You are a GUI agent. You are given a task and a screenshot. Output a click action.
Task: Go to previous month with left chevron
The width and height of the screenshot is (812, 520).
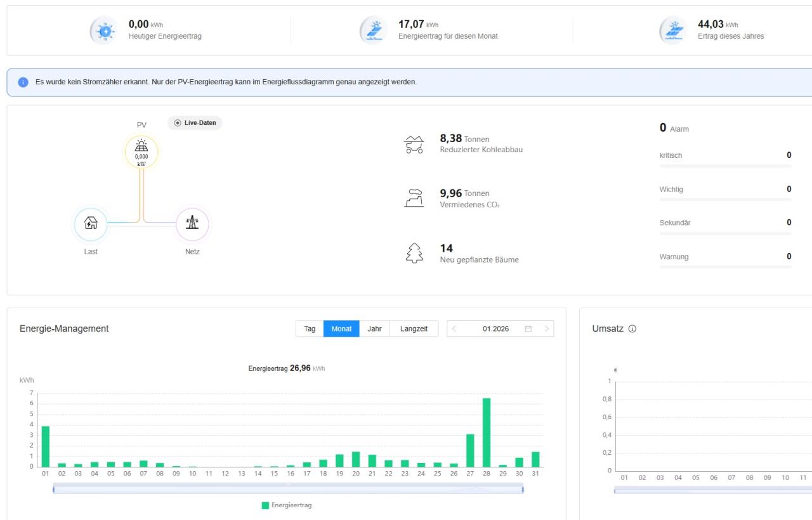pos(454,328)
